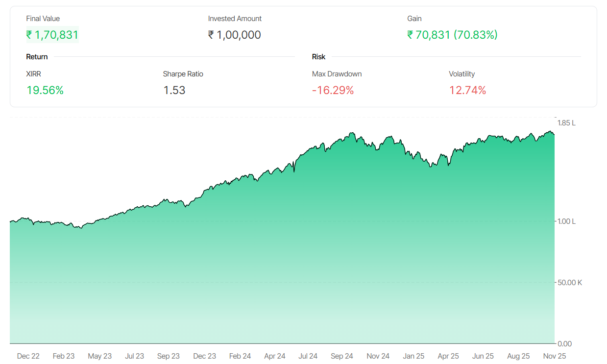Click the Return section heading
Image resolution: width=607 pixels, height=364 pixels.
37,57
